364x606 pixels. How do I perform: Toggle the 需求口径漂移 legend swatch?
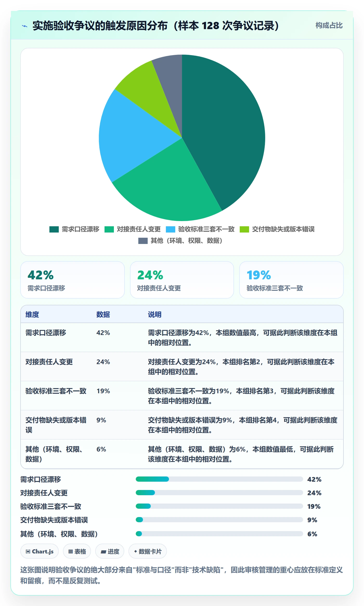click(x=54, y=229)
